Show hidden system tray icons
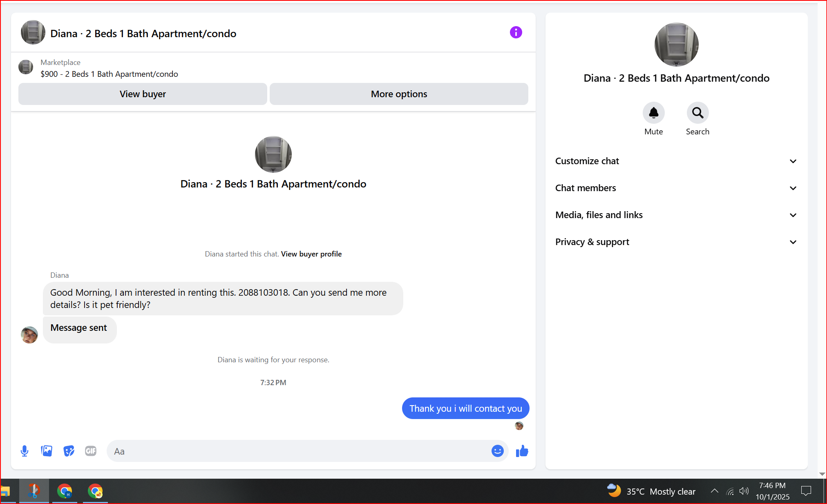 click(x=714, y=491)
